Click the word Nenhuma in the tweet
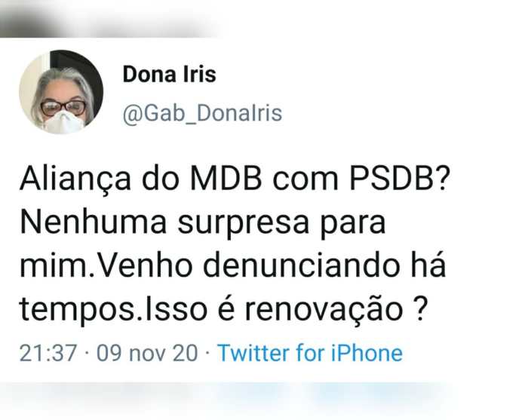The width and height of the screenshot is (525, 420). click(x=94, y=222)
